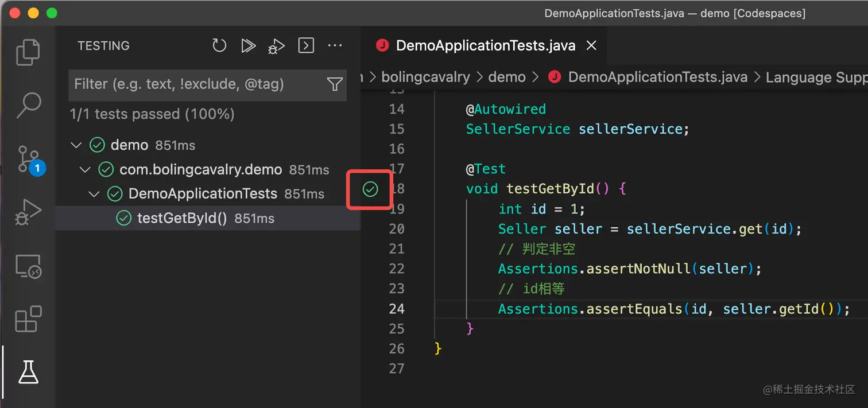Show test output terminal icon
The width and height of the screenshot is (868, 408).
(x=306, y=45)
